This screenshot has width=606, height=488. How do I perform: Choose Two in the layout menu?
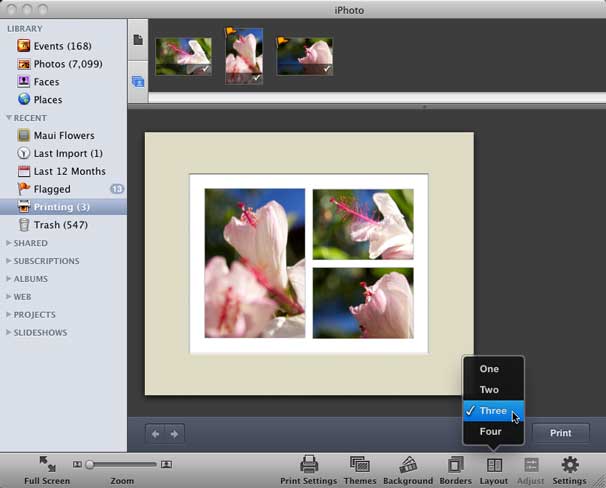tap(494, 390)
